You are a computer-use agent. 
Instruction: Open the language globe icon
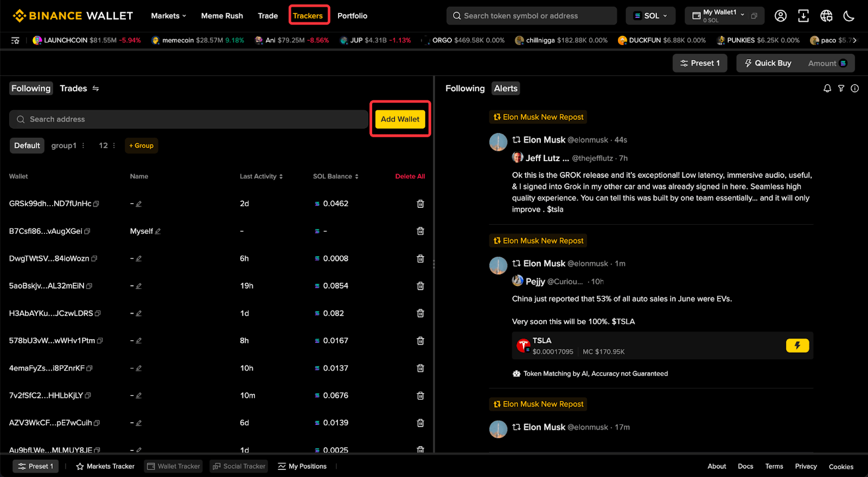pos(826,16)
